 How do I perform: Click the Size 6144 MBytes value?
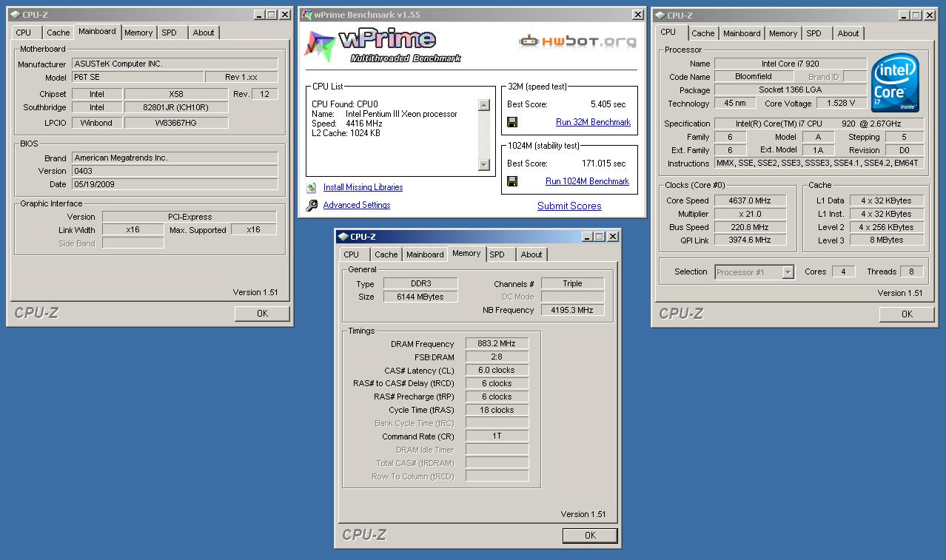420,297
